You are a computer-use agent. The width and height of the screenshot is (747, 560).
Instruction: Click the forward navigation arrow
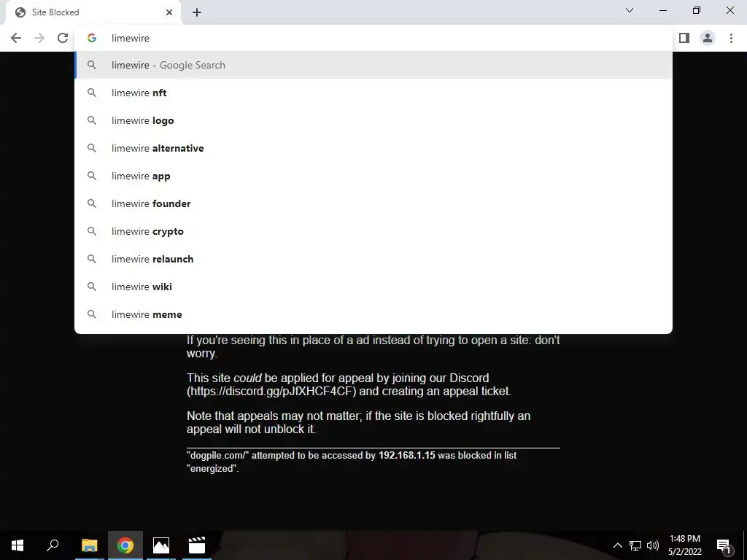39,38
